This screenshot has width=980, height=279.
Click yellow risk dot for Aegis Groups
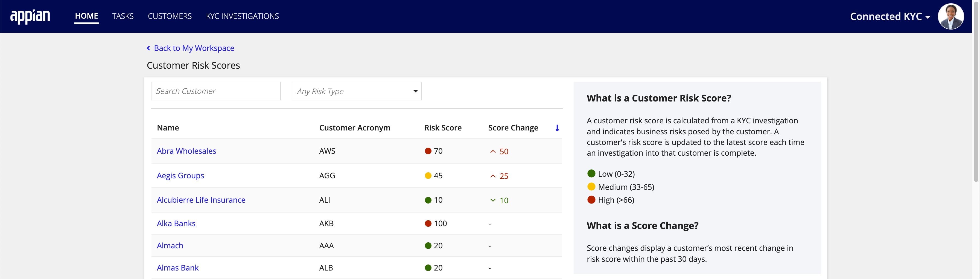click(428, 176)
